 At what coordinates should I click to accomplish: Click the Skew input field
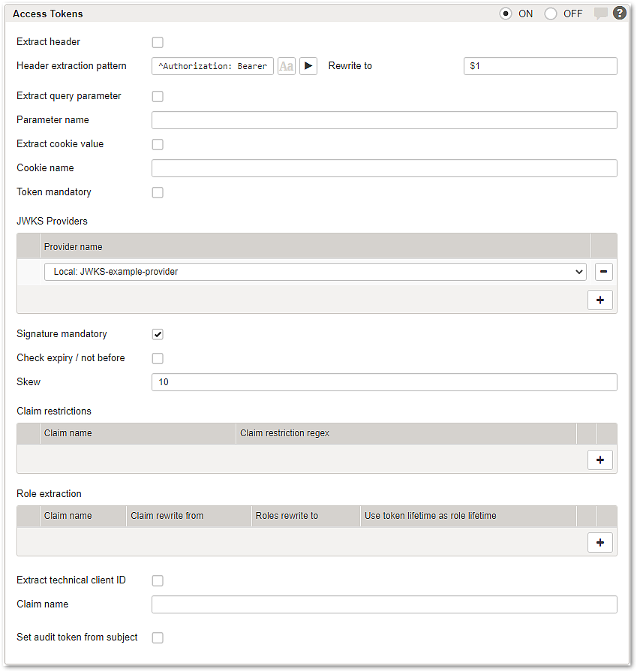point(384,382)
